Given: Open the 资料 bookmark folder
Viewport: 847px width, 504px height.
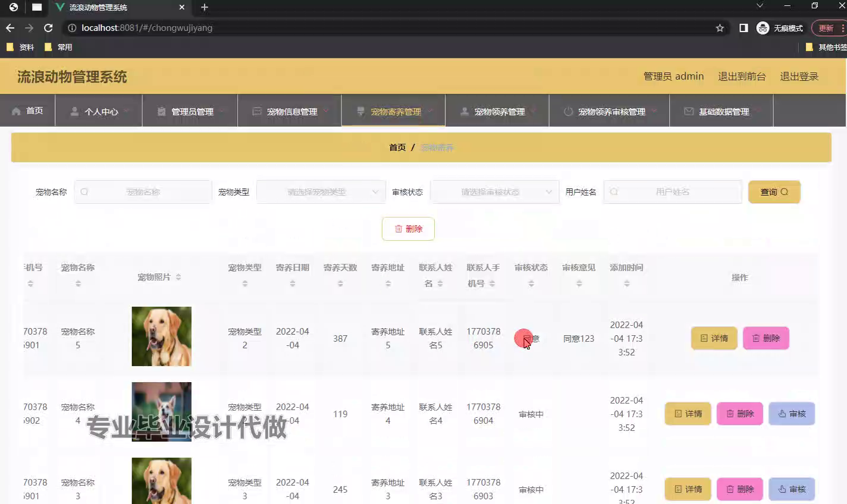Looking at the screenshot, I should pyautogui.click(x=20, y=47).
